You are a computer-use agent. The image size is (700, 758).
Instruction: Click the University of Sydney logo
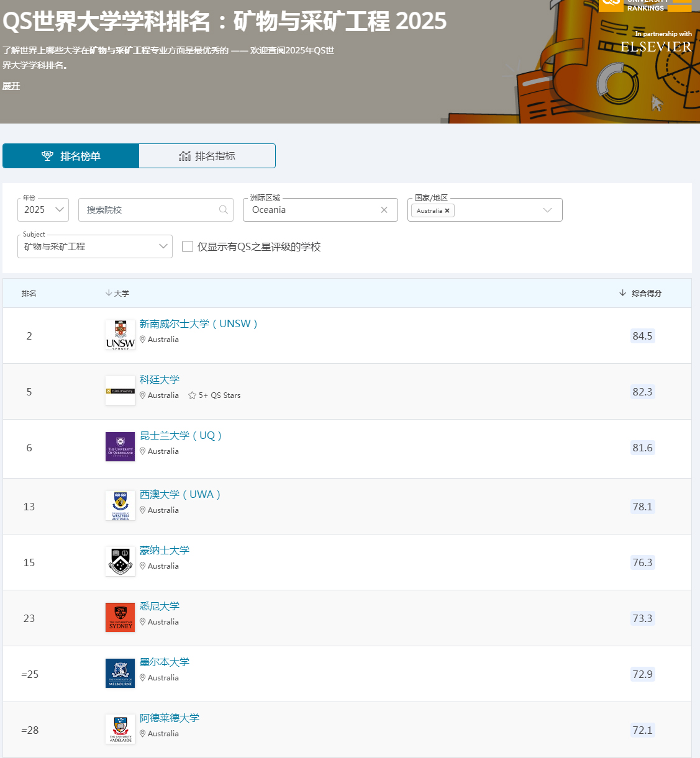(120, 618)
